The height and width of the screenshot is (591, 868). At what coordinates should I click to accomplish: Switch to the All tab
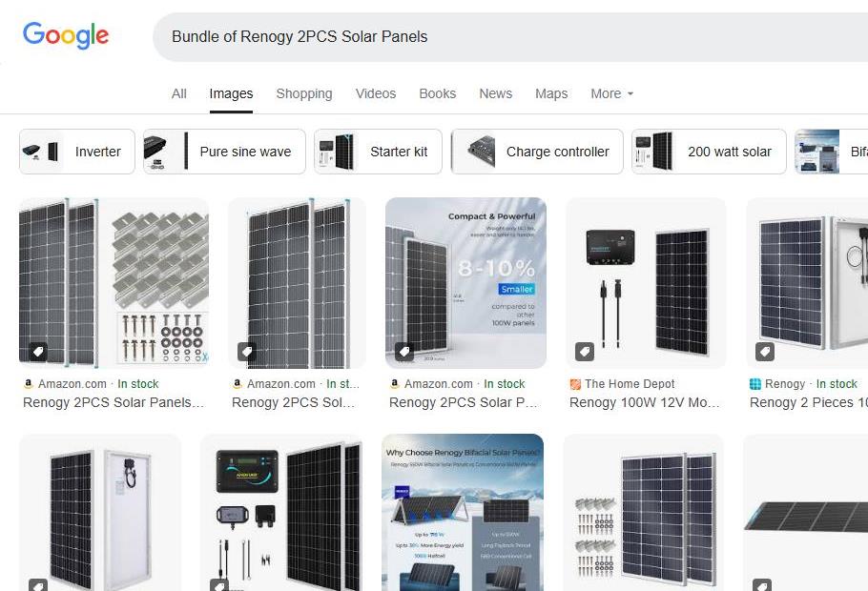[178, 93]
